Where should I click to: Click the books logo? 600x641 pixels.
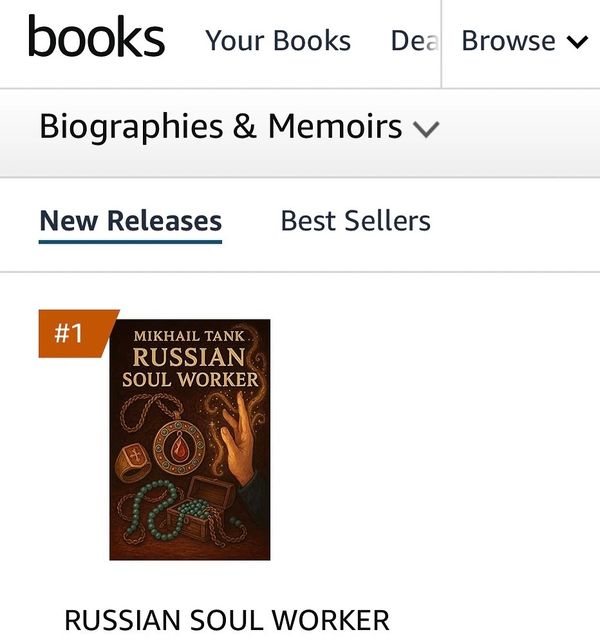(96, 40)
